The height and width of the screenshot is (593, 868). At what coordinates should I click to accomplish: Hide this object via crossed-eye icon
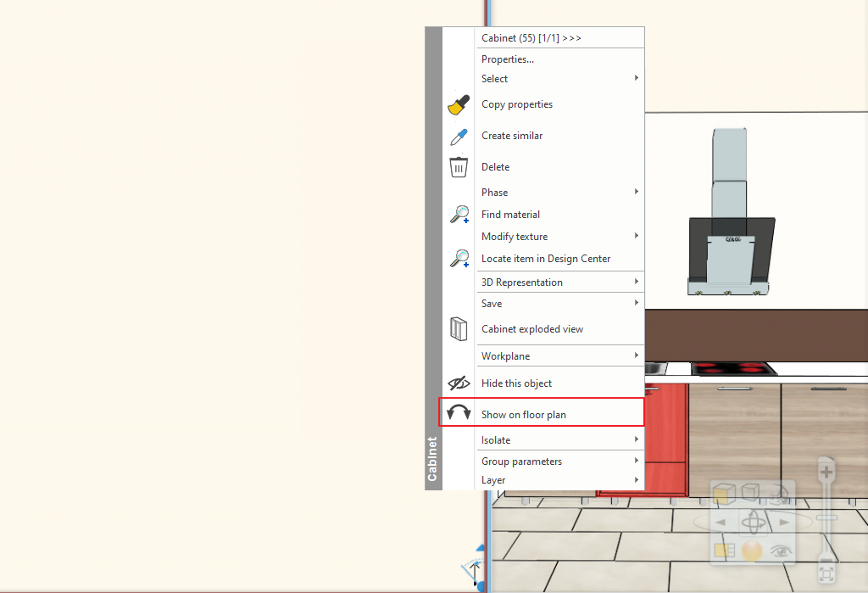point(459,383)
